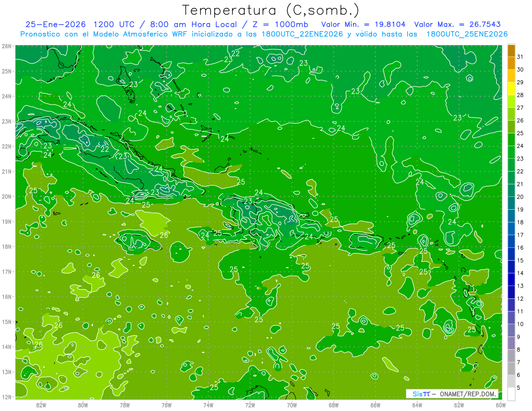Click the latitude axis label 22N

click(x=7, y=146)
